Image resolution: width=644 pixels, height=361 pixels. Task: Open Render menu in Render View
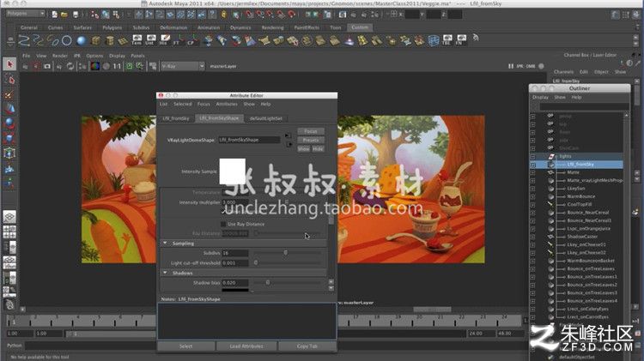tap(60, 56)
